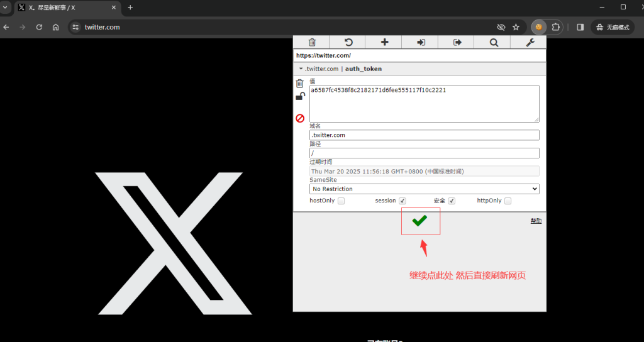Bookmark this page with the star icon

516,27
